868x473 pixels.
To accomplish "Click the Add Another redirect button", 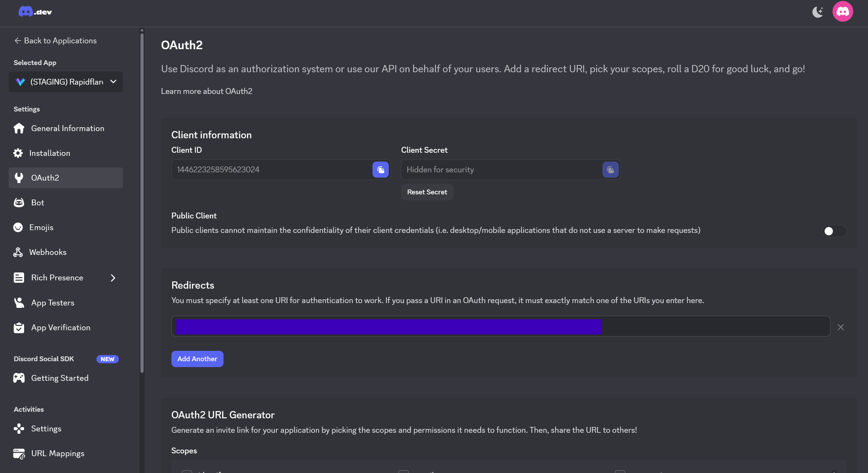I will click(x=197, y=359).
